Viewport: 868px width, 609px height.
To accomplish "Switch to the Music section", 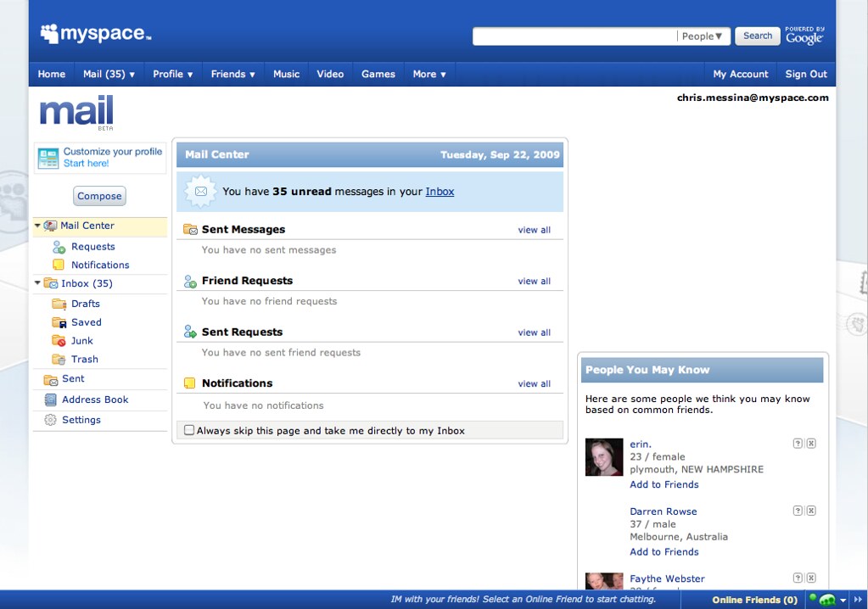I will 286,74.
